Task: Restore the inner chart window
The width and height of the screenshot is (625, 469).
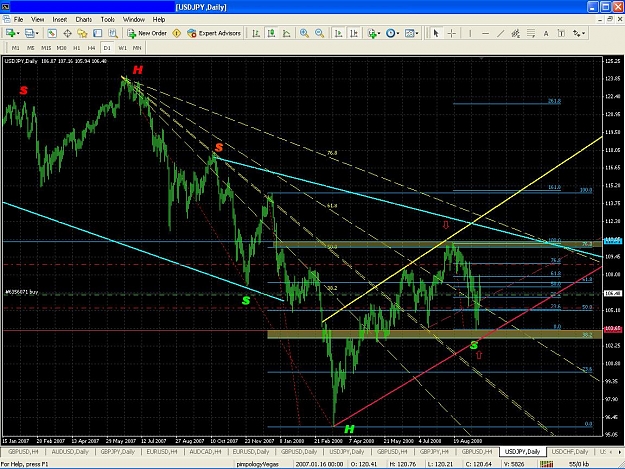Action: (x=610, y=19)
